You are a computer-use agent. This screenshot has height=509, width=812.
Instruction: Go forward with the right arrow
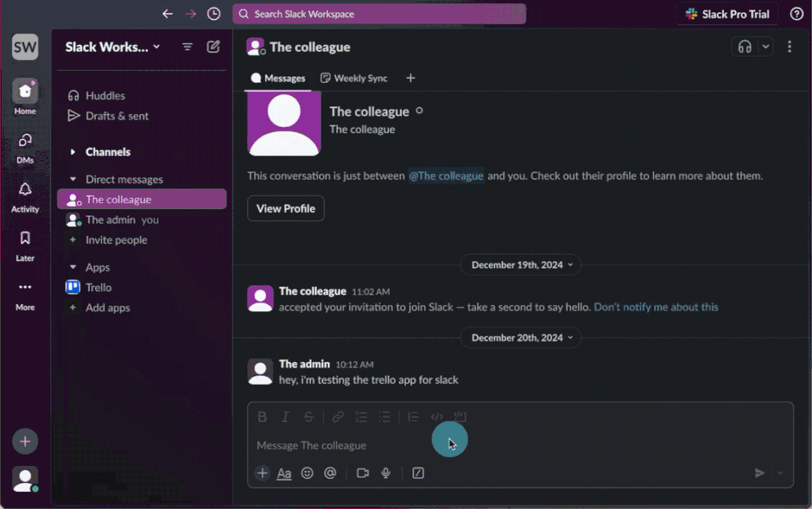[x=190, y=14]
